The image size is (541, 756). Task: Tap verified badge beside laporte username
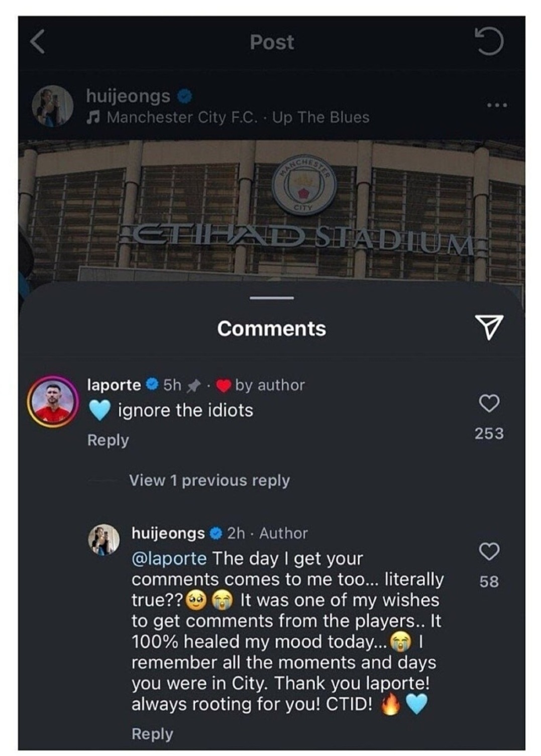click(x=152, y=385)
